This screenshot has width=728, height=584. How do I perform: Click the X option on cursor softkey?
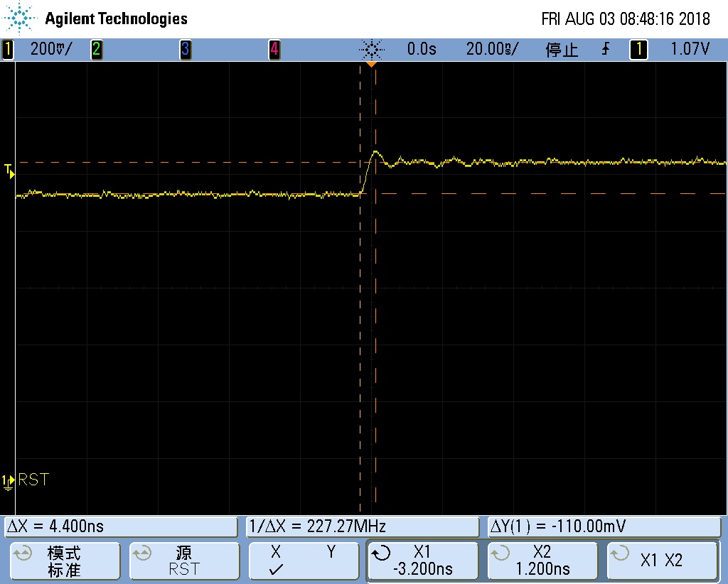click(x=276, y=551)
